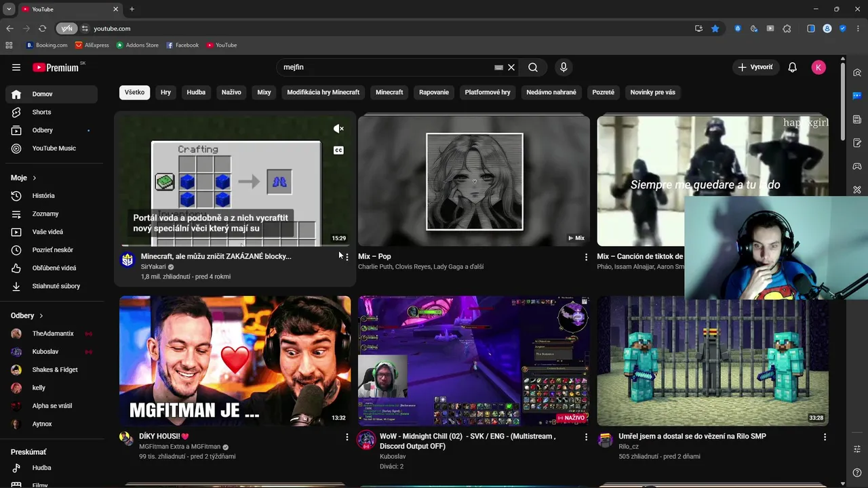This screenshot has height=488, width=868.
Task: Open Alpha se vrátil channel subscription
Action: click(x=52, y=406)
